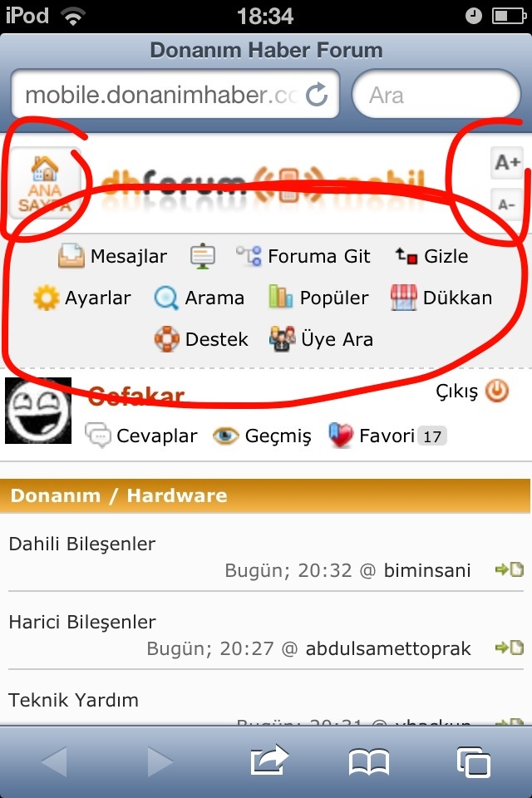Open the Dükkan shop
This screenshot has height=798, width=532.
(441, 298)
